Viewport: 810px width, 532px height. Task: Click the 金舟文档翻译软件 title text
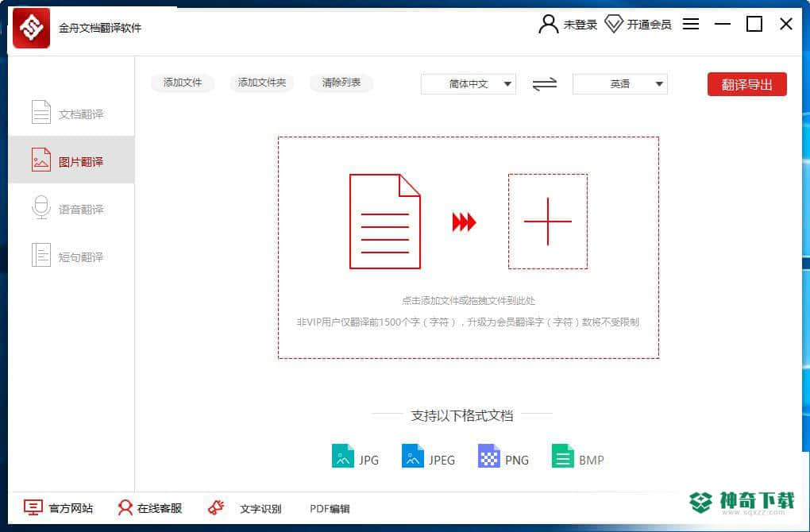click(100, 28)
